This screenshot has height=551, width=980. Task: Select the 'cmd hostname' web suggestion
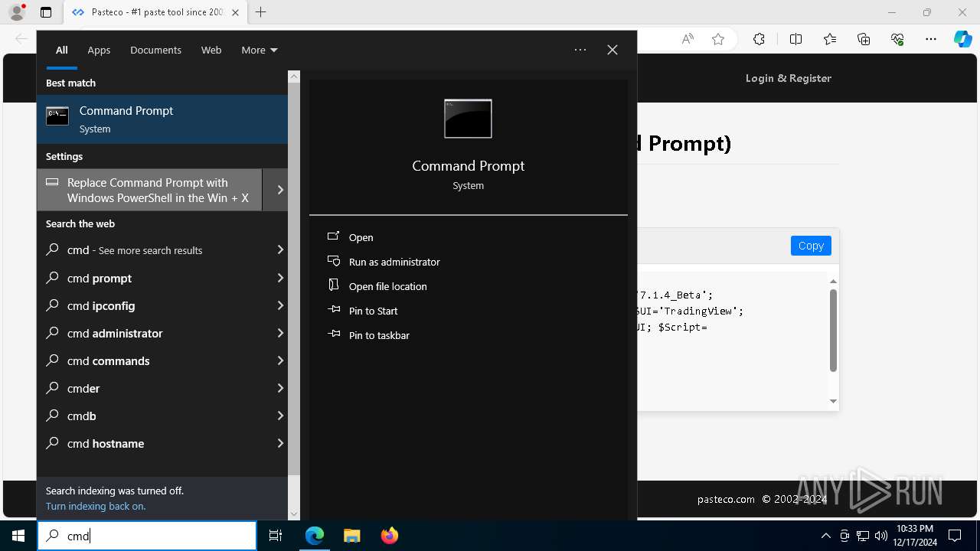click(153, 443)
